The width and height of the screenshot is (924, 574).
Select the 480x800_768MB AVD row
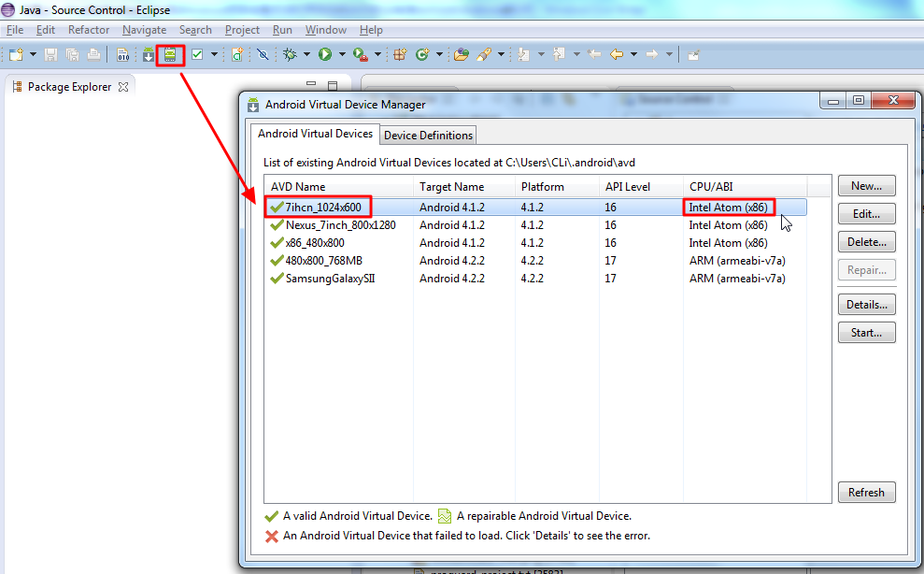click(535, 260)
